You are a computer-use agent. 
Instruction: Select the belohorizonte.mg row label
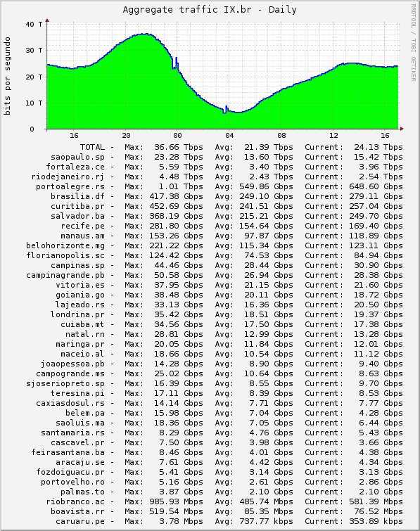pos(65,245)
